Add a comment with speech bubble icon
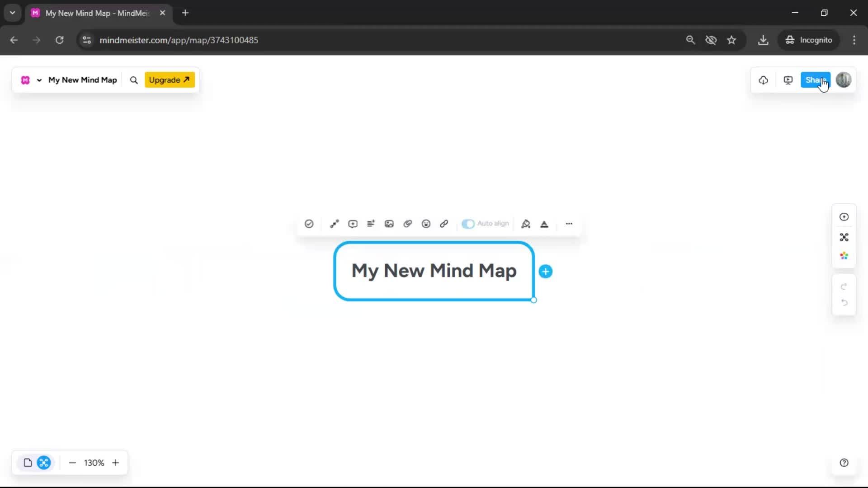 pyautogui.click(x=353, y=224)
